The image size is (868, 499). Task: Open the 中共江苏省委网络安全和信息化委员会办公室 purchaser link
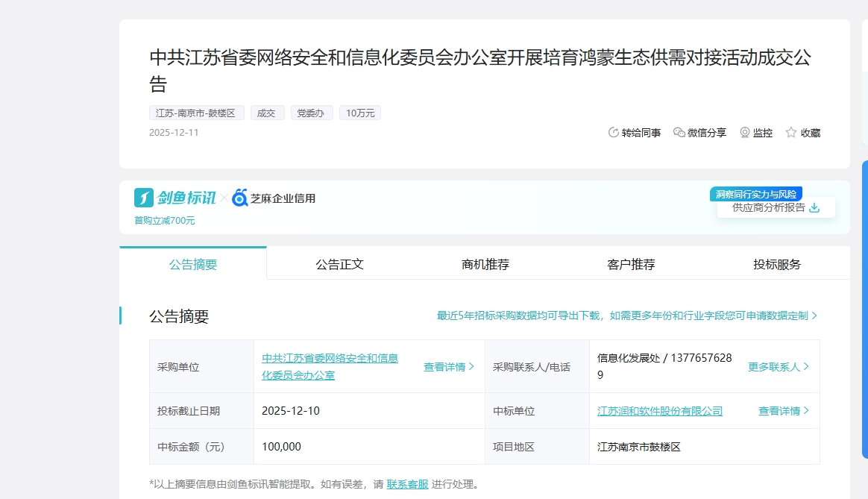330,367
